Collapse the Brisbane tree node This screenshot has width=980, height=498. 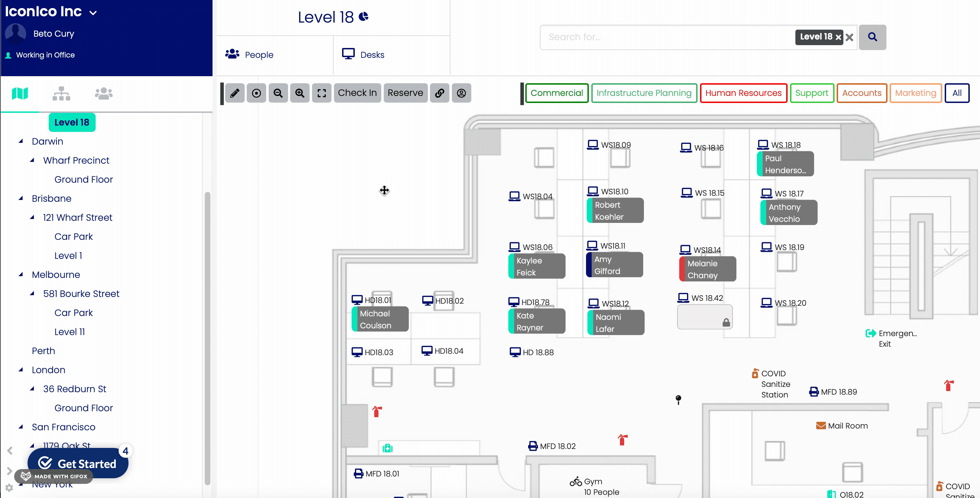click(x=21, y=199)
